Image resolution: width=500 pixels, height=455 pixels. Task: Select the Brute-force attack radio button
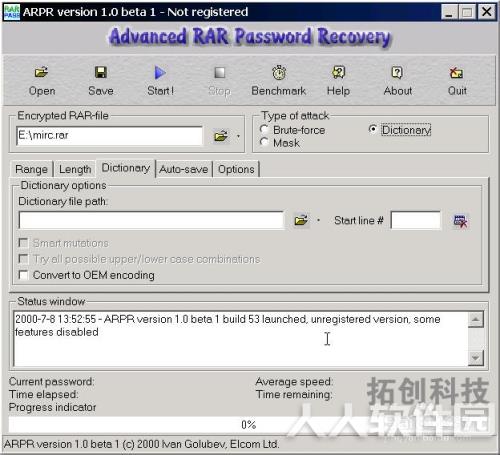[x=264, y=129]
